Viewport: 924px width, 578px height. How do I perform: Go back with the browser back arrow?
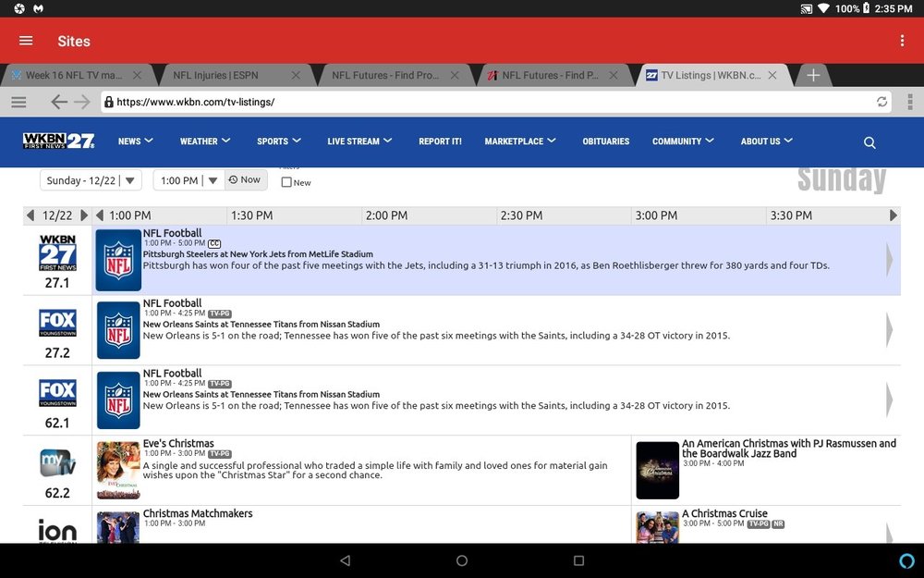(58, 102)
